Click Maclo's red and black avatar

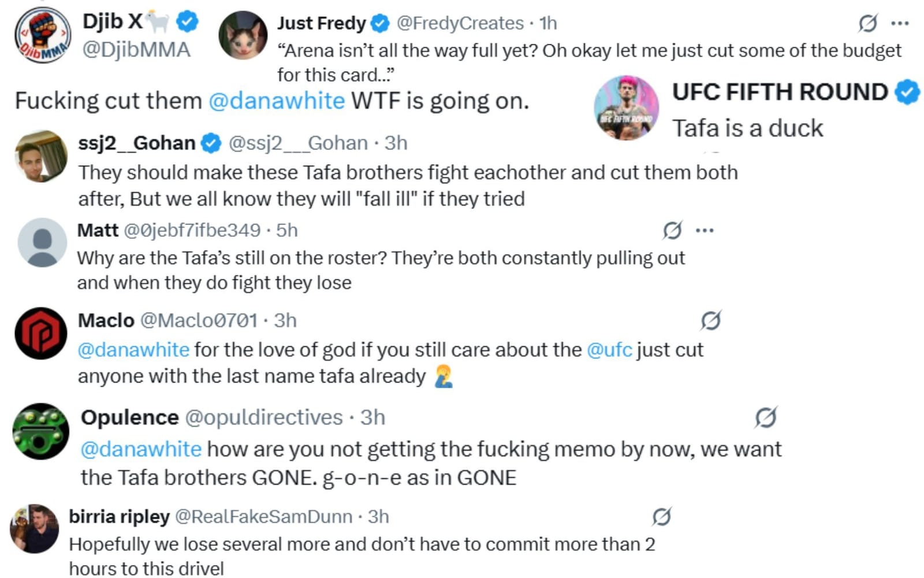[x=40, y=334]
